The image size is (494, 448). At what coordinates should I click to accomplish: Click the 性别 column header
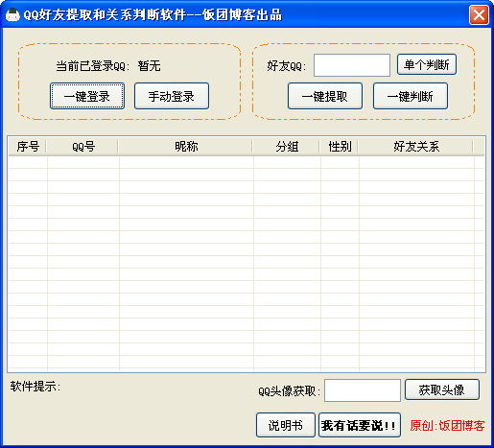point(340,147)
